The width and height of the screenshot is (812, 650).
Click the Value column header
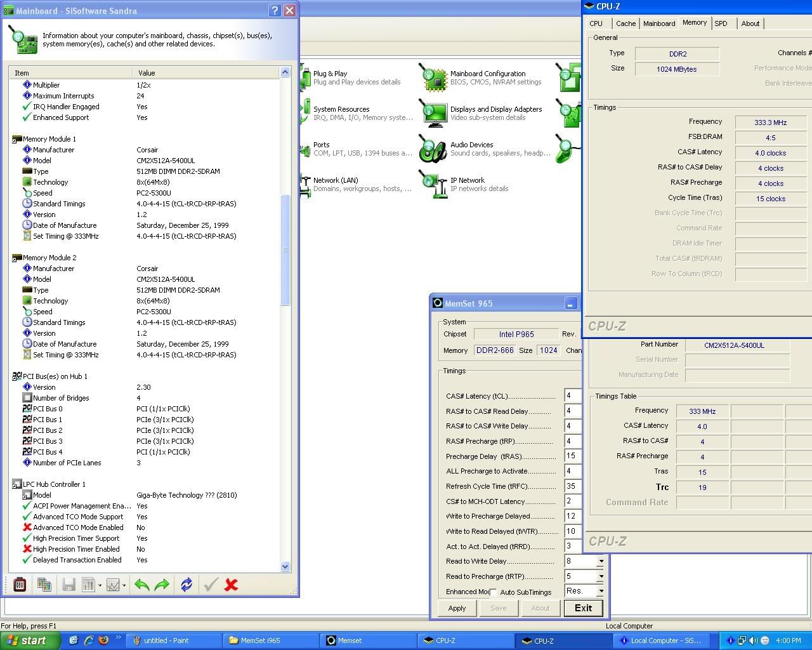206,73
